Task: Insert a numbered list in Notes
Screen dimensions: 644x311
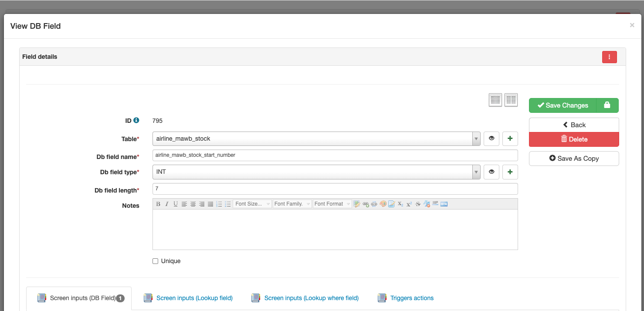Action: [x=219, y=204]
